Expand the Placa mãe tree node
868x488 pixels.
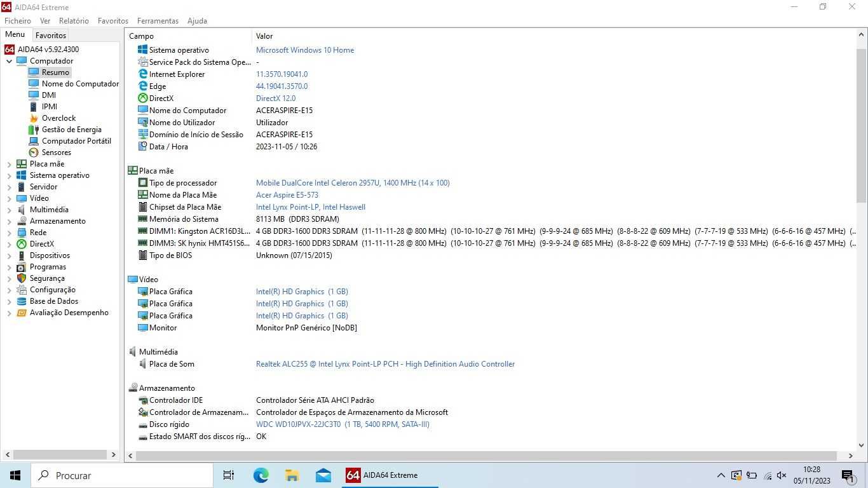(10, 164)
